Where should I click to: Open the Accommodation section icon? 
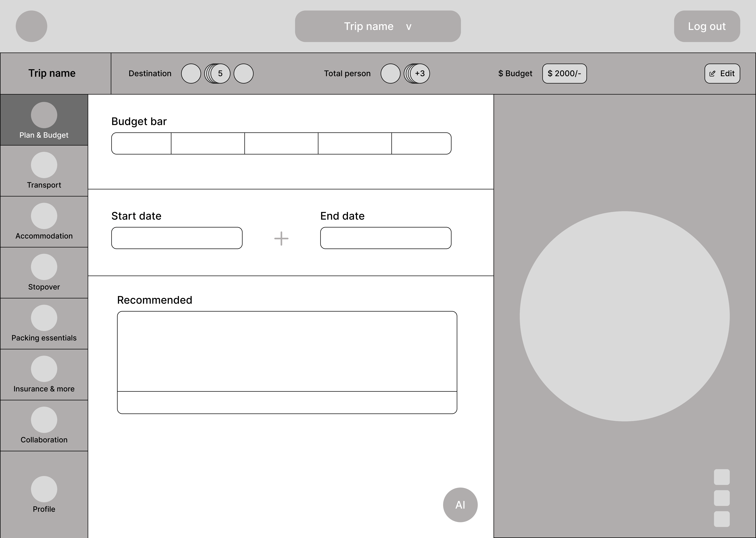[x=44, y=216]
